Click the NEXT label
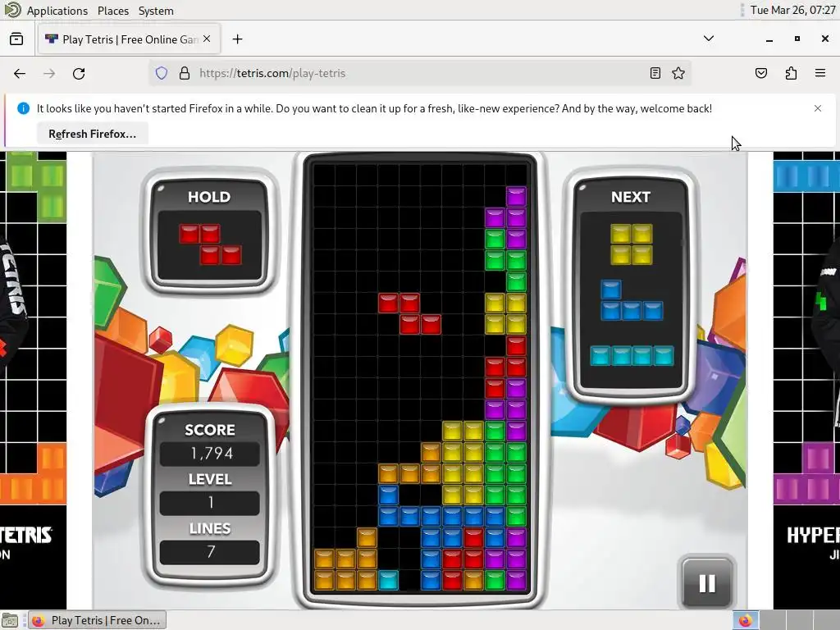Image resolution: width=840 pixels, height=630 pixels. click(631, 197)
